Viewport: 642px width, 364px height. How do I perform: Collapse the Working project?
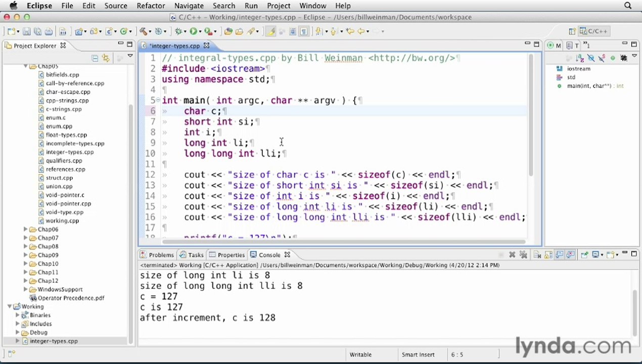(x=9, y=307)
